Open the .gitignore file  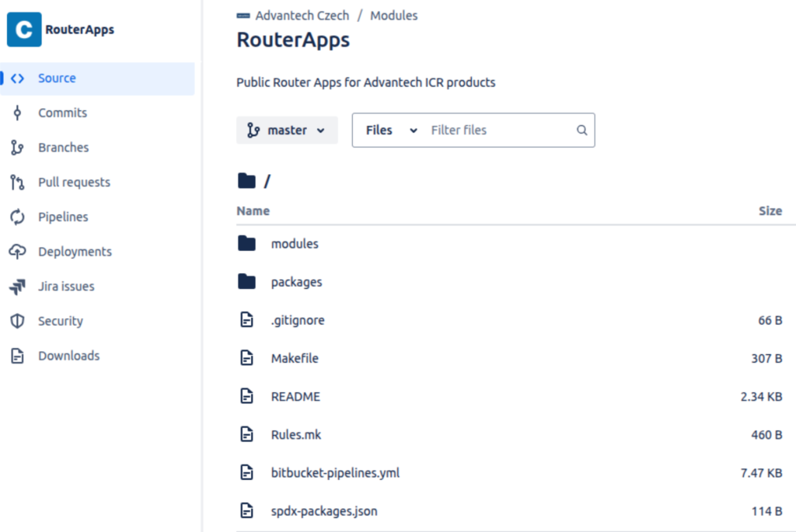point(298,320)
